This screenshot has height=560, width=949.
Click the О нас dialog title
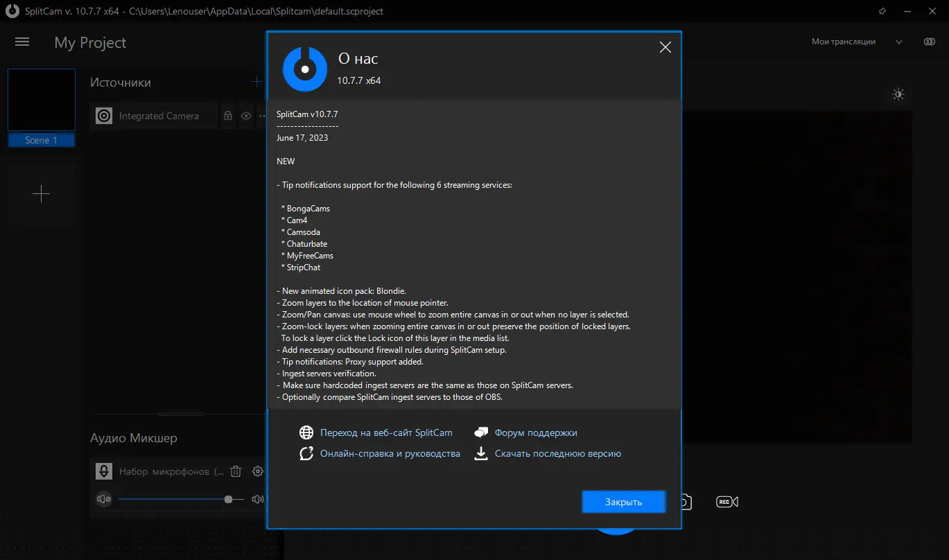(358, 59)
